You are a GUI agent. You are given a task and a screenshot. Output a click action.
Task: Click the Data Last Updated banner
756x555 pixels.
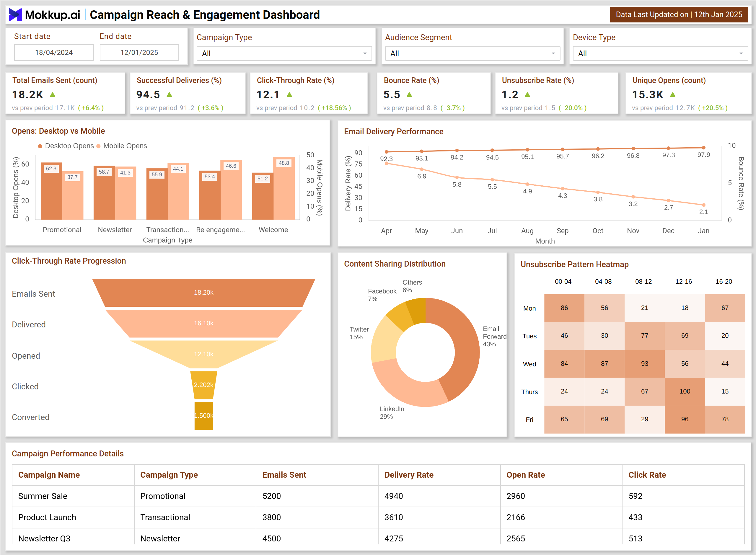pos(679,15)
